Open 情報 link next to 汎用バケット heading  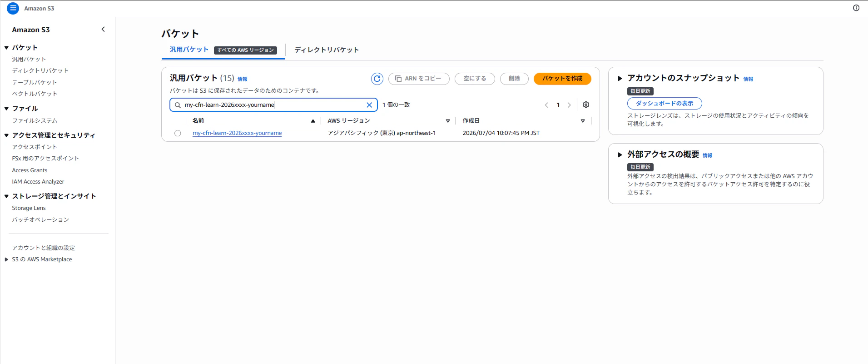pos(243,79)
